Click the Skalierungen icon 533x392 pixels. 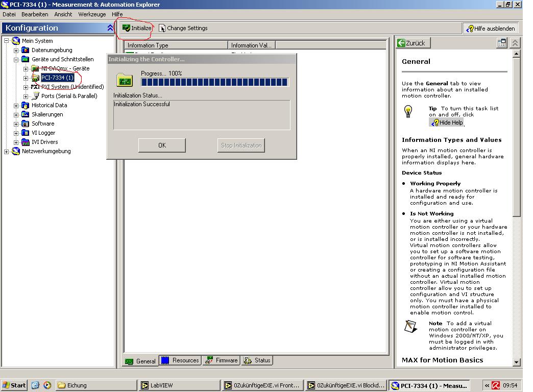(x=26, y=114)
